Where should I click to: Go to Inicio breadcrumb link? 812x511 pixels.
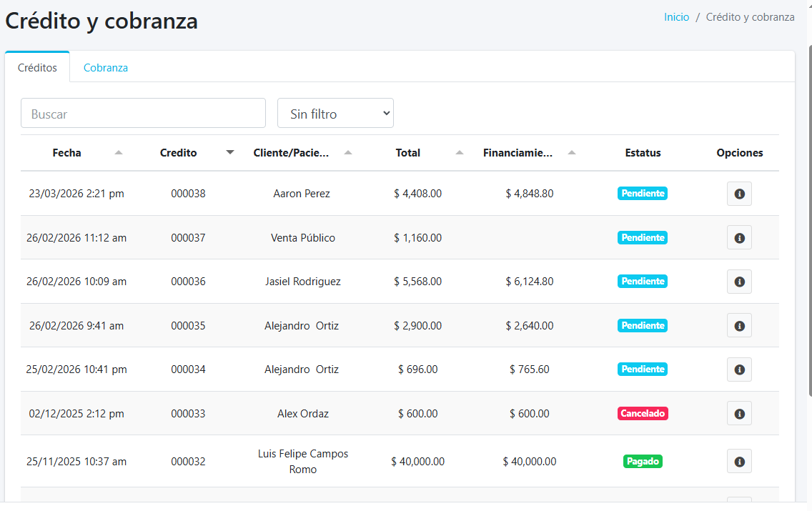[x=676, y=17]
